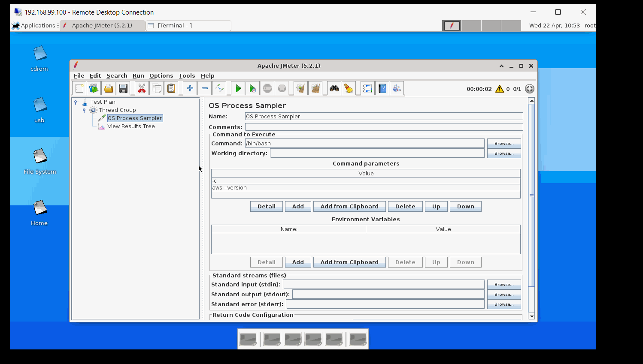Save the test plan with floppy icon

pos(123,88)
